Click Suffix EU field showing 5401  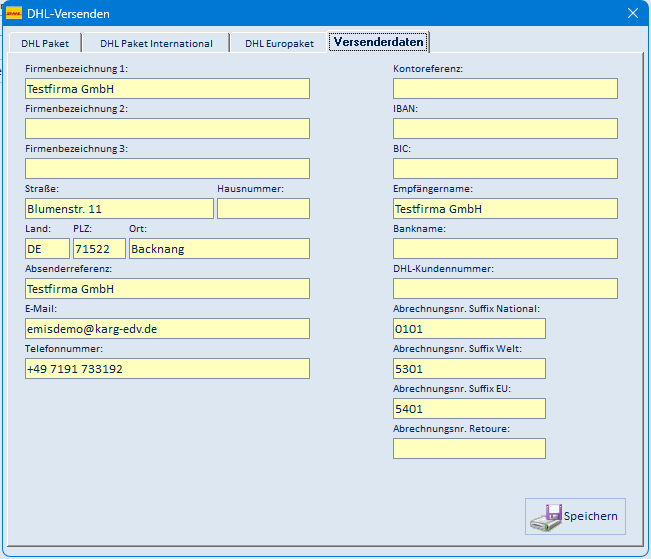pyautogui.click(x=469, y=409)
